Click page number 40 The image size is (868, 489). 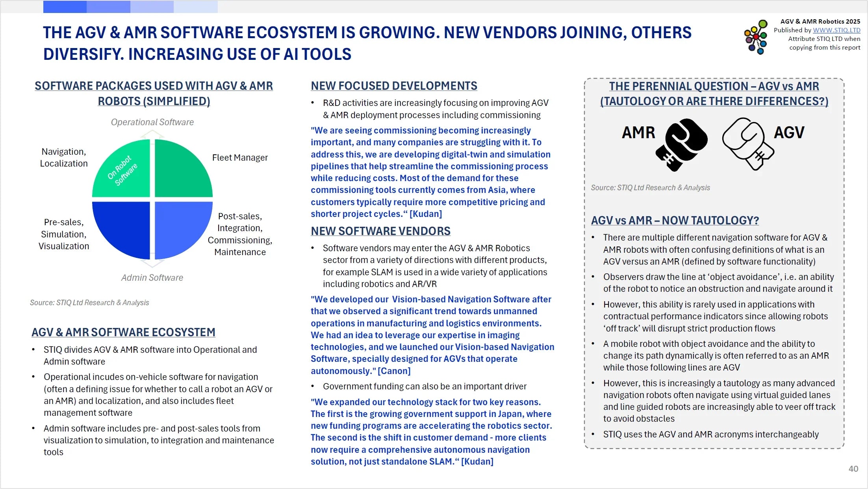point(853,469)
